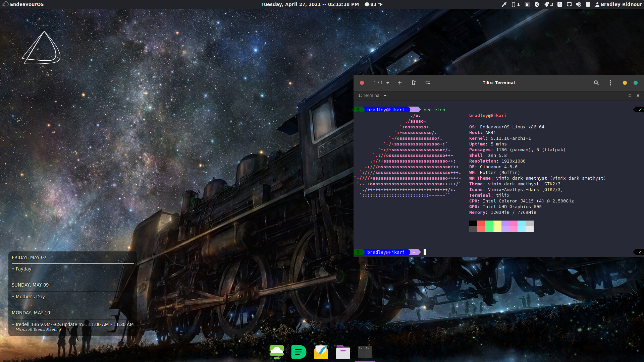
Task: Check the battery power applet
Action: point(588,4)
